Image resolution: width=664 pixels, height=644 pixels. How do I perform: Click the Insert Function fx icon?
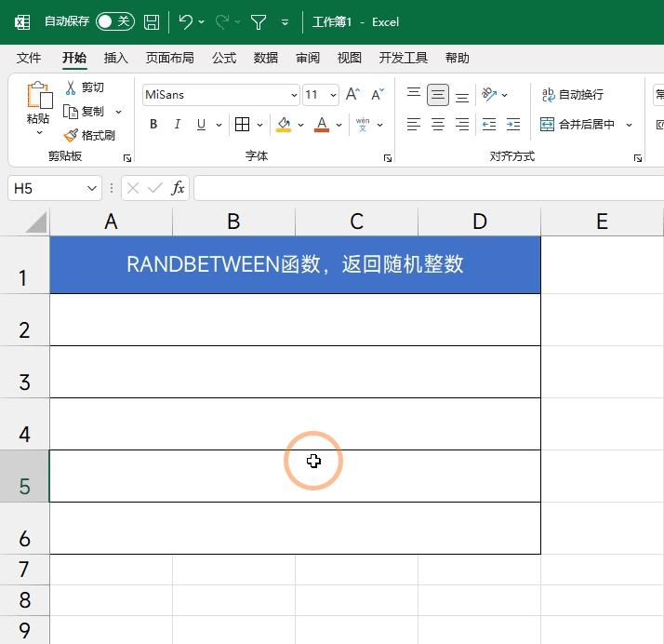point(178,188)
